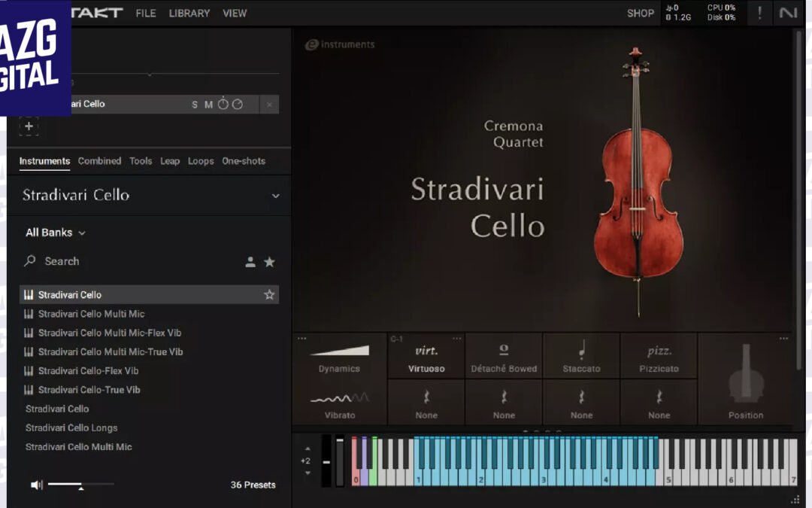
Task: Click the memory usage readout 1.2G
Action: tap(678, 17)
